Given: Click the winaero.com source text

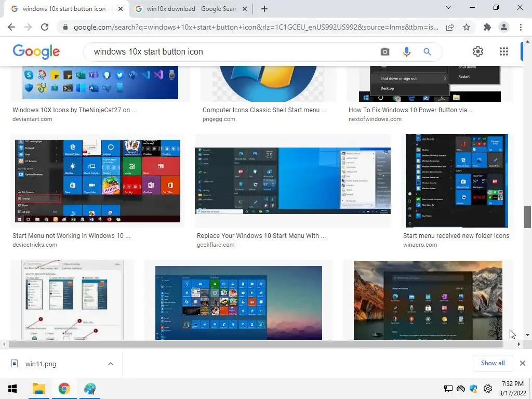Looking at the screenshot, I should tap(420, 245).
